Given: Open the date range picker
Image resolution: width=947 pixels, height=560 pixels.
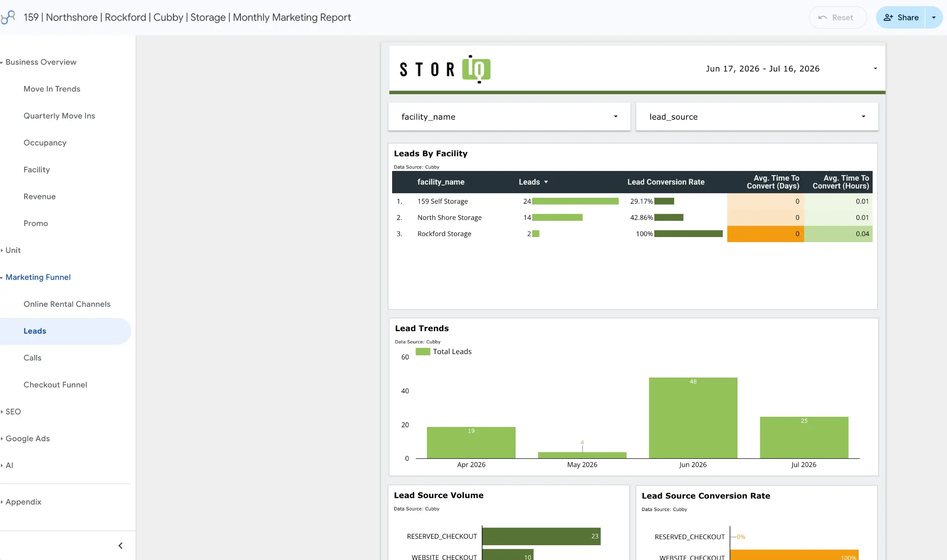Looking at the screenshot, I should click(x=791, y=68).
